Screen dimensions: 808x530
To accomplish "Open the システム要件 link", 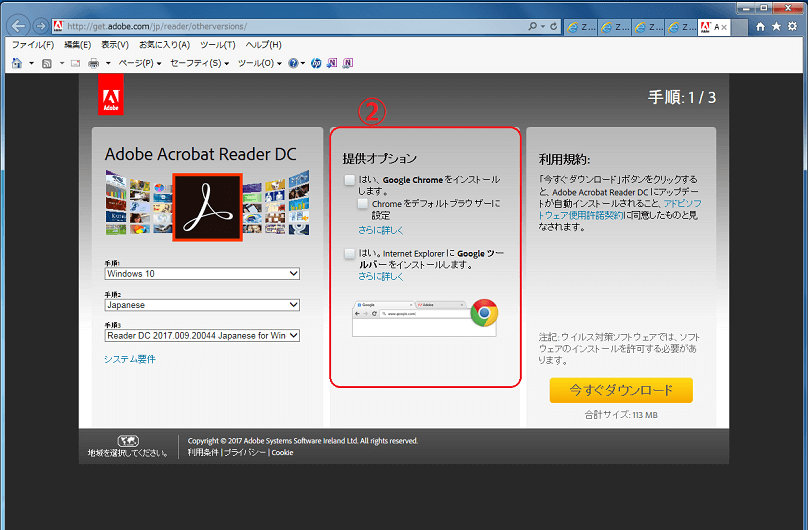I will (129, 359).
